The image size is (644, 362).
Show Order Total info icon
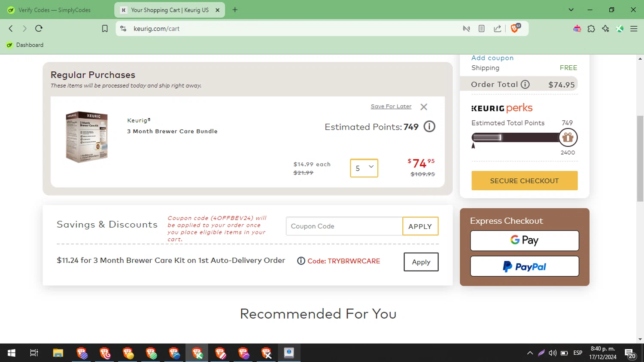click(525, 85)
